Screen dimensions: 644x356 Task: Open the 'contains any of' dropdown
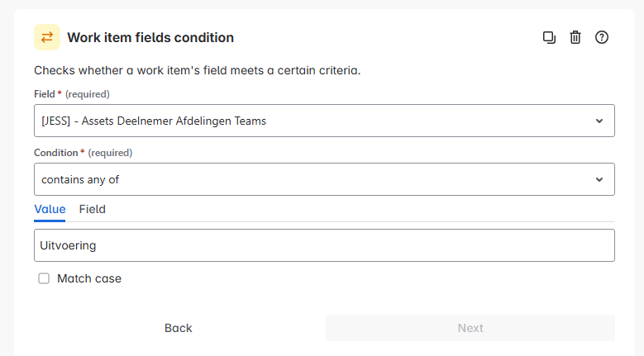[324, 179]
